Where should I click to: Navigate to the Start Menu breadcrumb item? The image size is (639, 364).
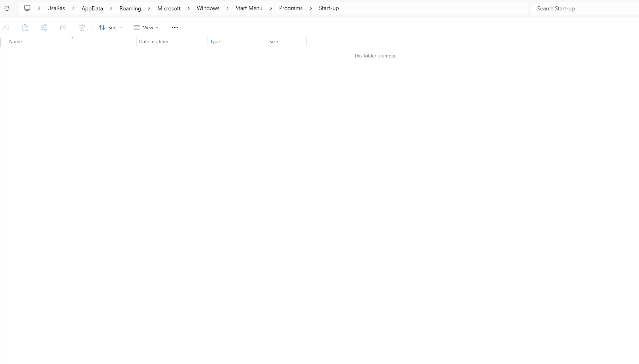[x=249, y=8]
